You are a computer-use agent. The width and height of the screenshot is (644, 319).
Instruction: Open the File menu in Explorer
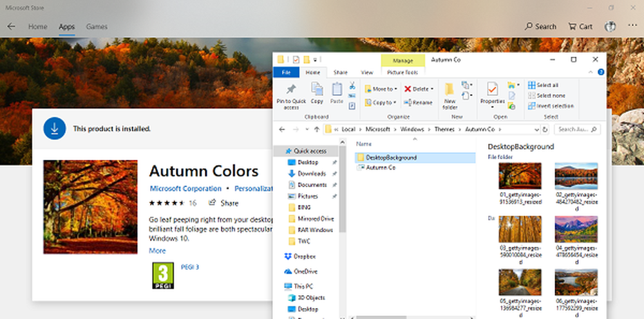point(287,72)
